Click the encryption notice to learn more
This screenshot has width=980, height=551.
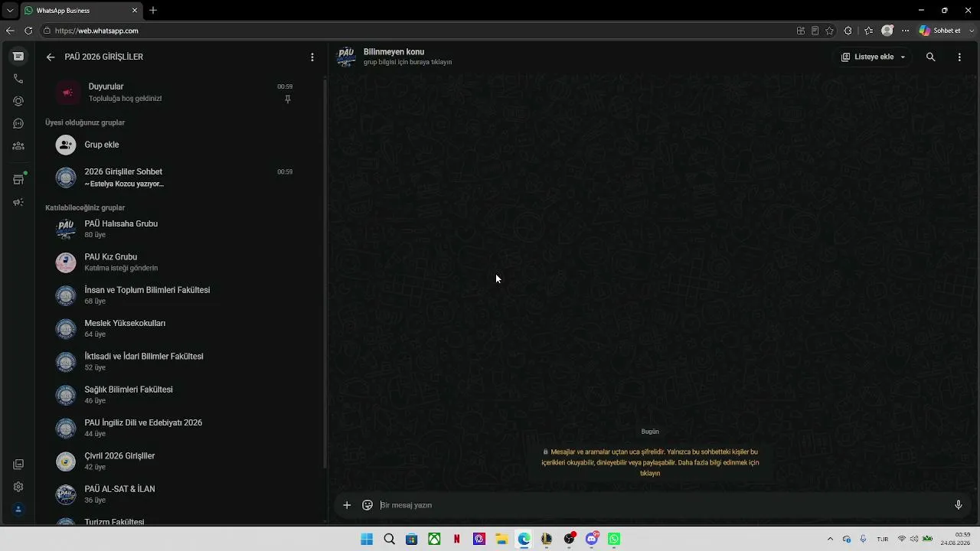650,462
